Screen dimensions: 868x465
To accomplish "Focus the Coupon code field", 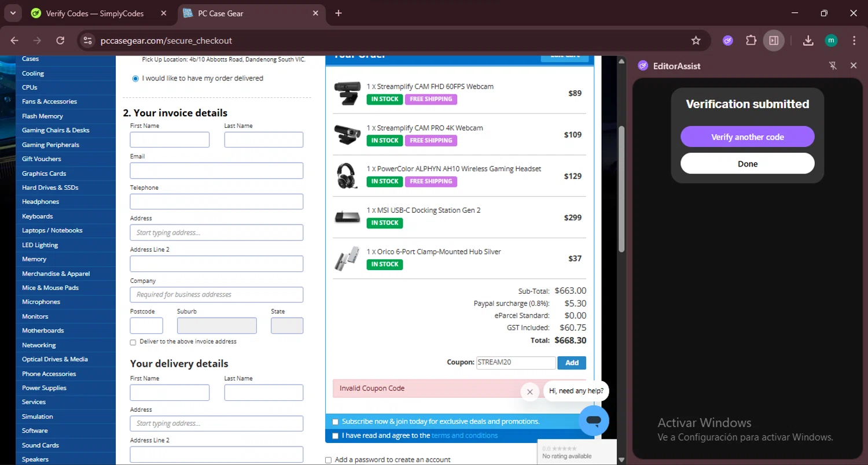I will (x=516, y=363).
